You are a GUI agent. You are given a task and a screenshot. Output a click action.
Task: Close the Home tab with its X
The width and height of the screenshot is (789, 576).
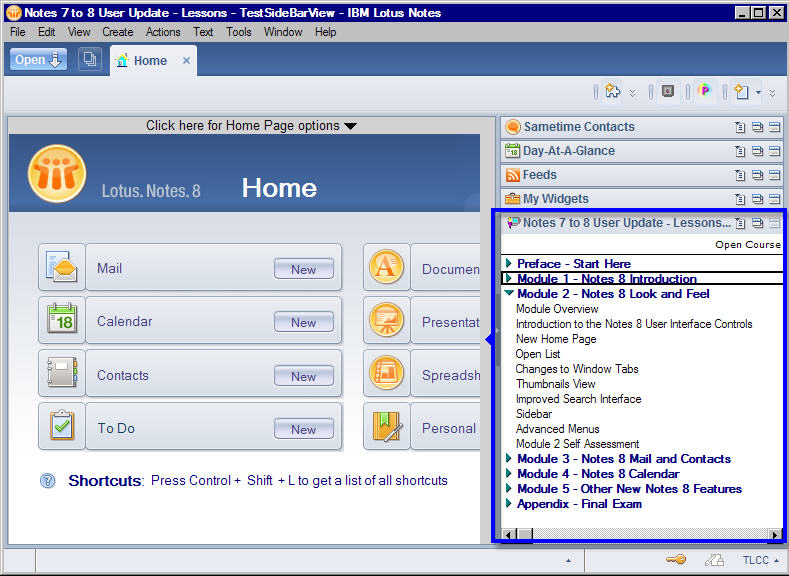click(187, 61)
